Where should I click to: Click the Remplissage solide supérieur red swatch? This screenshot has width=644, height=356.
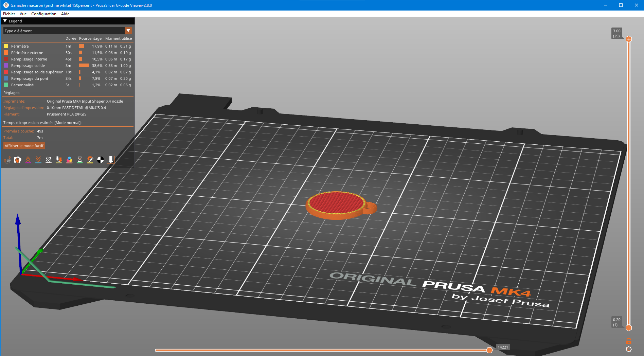(6, 72)
